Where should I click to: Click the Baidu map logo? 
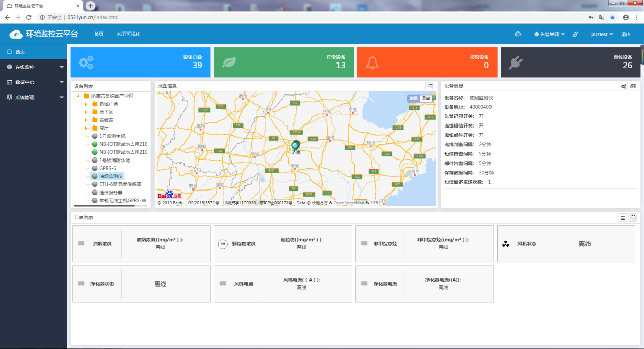(x=169, y=195)
